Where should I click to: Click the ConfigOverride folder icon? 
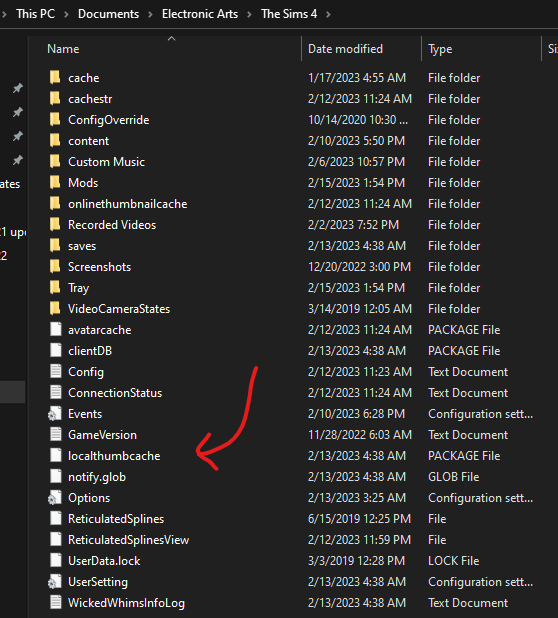click(x=55, y=119)
